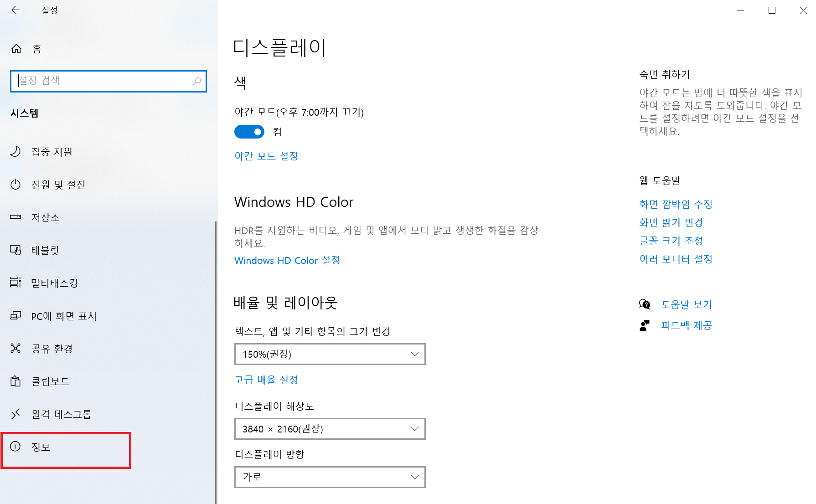
Task: Click the Home (홈) house icon
Action: pos(16,49)
